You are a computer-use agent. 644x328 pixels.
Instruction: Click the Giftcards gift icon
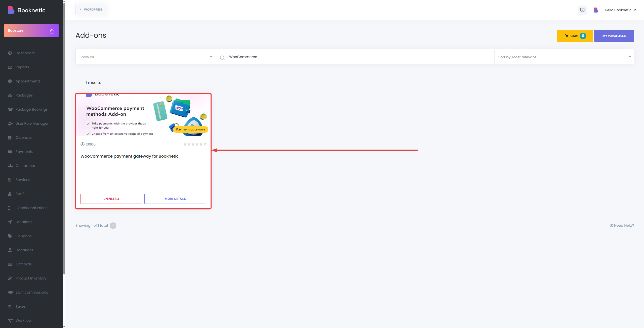(10, 264)
